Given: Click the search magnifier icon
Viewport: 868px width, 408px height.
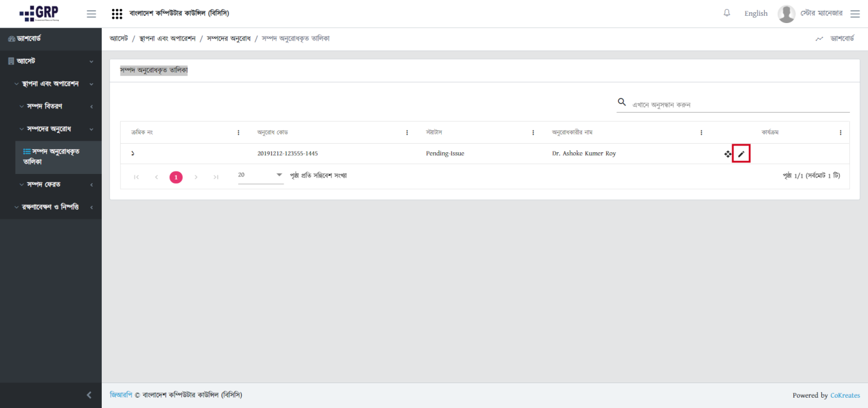Looking at the screenshot, I should (621, 102).
